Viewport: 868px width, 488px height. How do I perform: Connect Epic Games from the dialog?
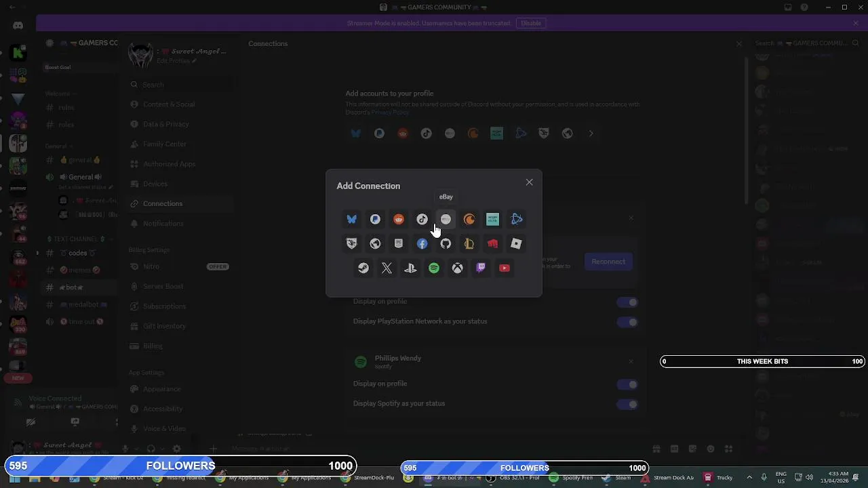(399, 243)
